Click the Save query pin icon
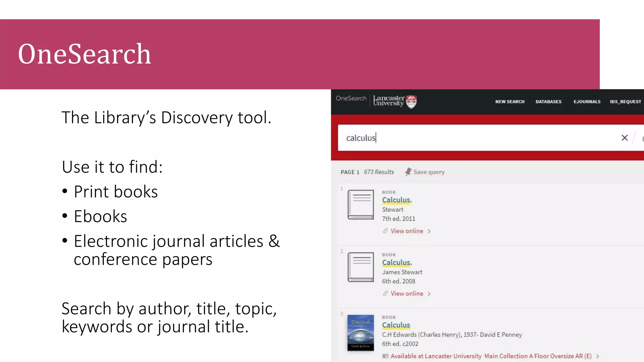 click(x=408, y=172)
